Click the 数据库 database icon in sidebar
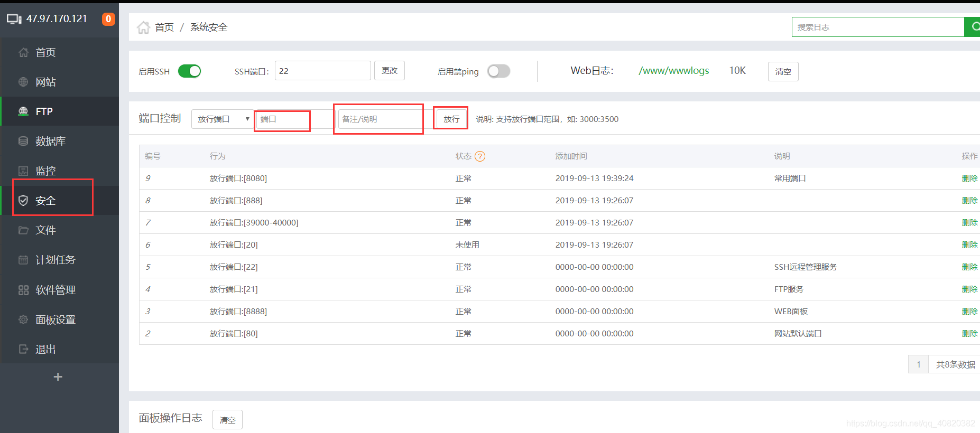 [23, 141]
